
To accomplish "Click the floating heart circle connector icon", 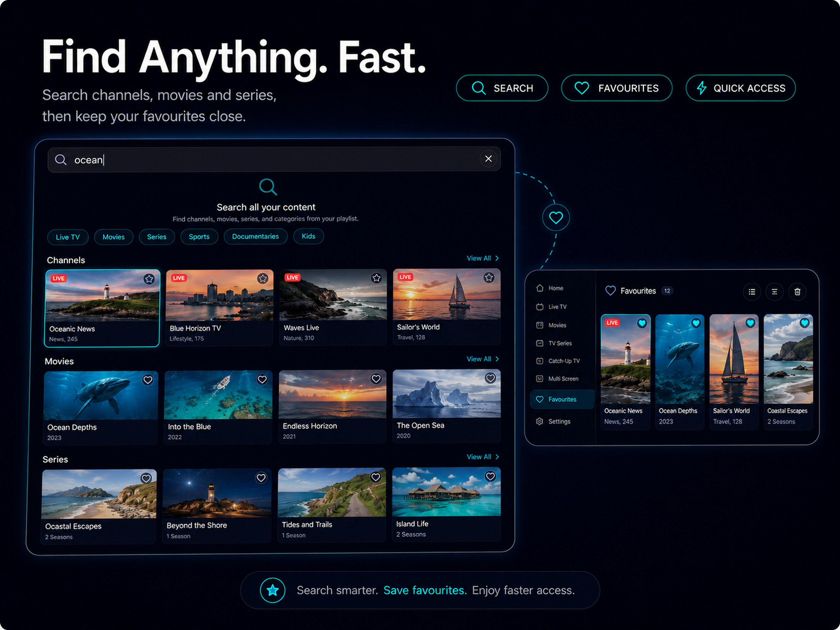I will tap(556, 218).
